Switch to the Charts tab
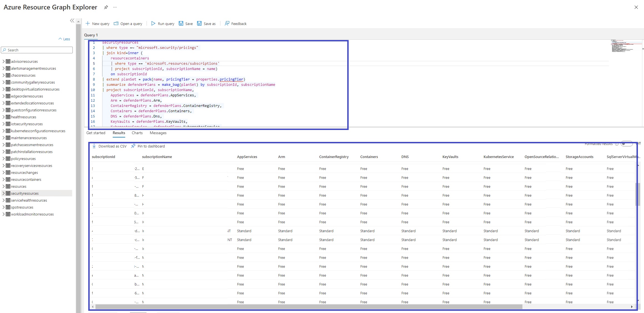 137,133
